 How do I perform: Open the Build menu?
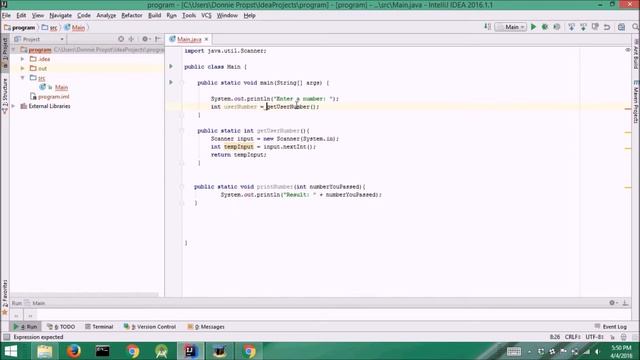(x=154, y=16)
